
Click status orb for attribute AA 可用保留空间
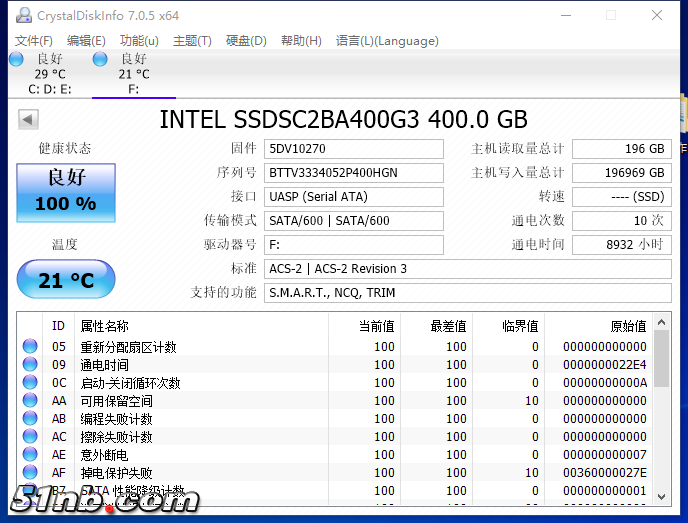pyautogui.click(x=30, y=401)
